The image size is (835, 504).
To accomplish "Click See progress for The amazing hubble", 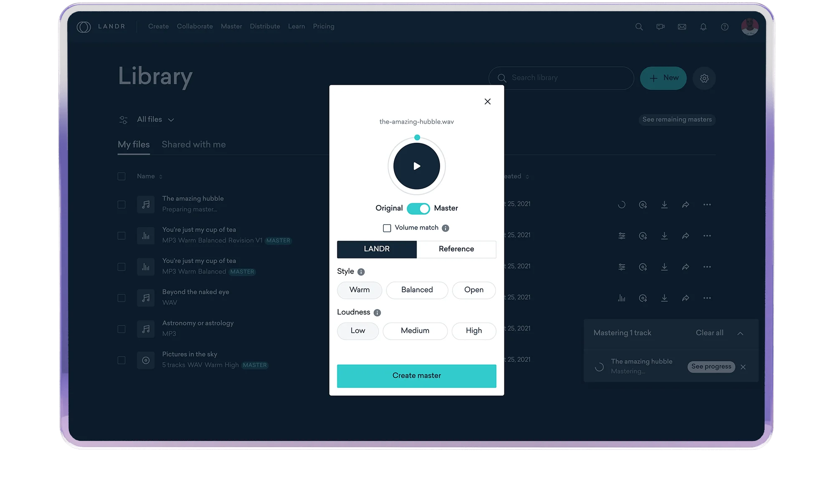I will click(711, 367).
